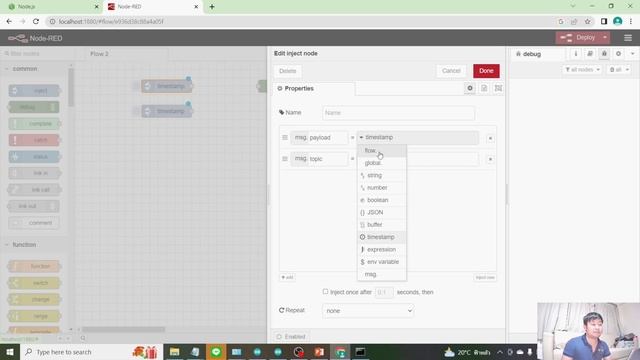Open the configuration nodes gear sidebar icon
640x360 pixels.
point(618,54)
